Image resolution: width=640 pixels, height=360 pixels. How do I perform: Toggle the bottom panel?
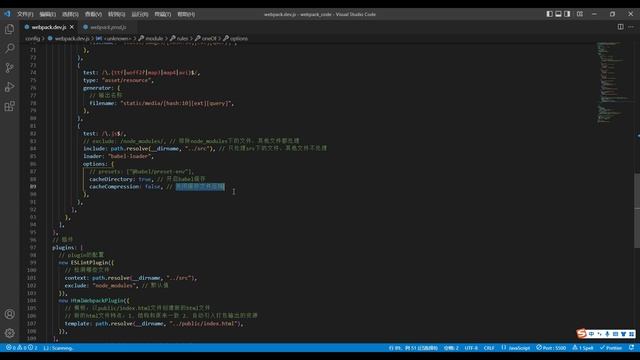(558, 14)
